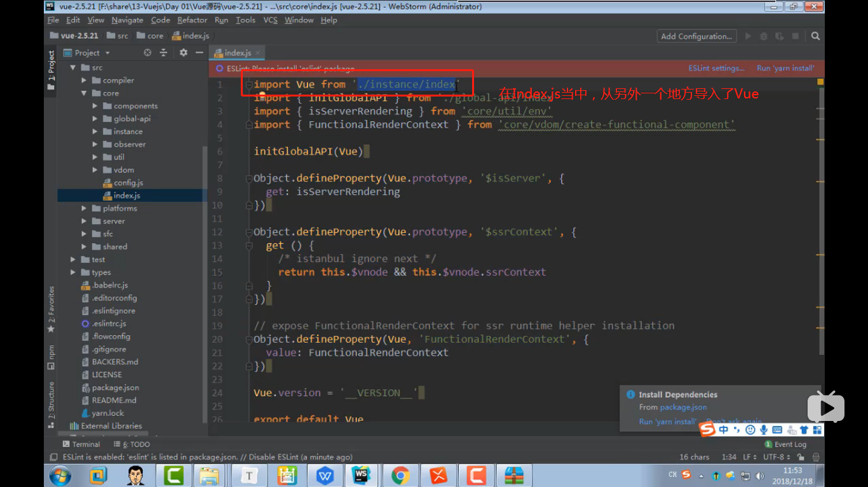Viewport: 868px width, 487px height.
Task: Expand the instance folder
Action: point(95,131)
